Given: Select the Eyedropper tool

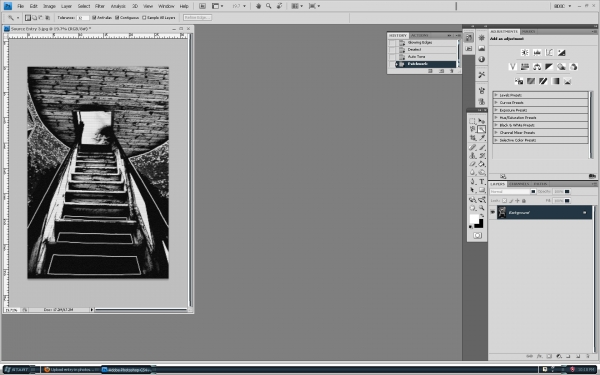Looking at the screenshot, I should 482,138.
